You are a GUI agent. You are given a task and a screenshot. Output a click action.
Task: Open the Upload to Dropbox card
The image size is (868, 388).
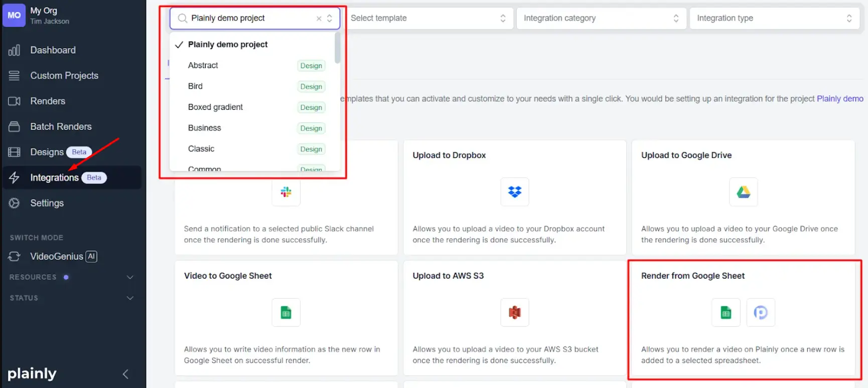515,198
